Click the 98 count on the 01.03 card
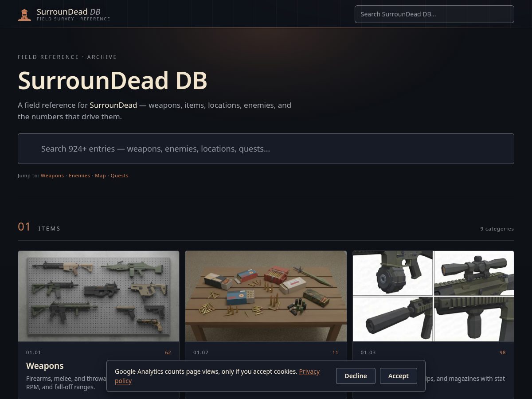This screenshot has height=399, width=532. [502, 352]
